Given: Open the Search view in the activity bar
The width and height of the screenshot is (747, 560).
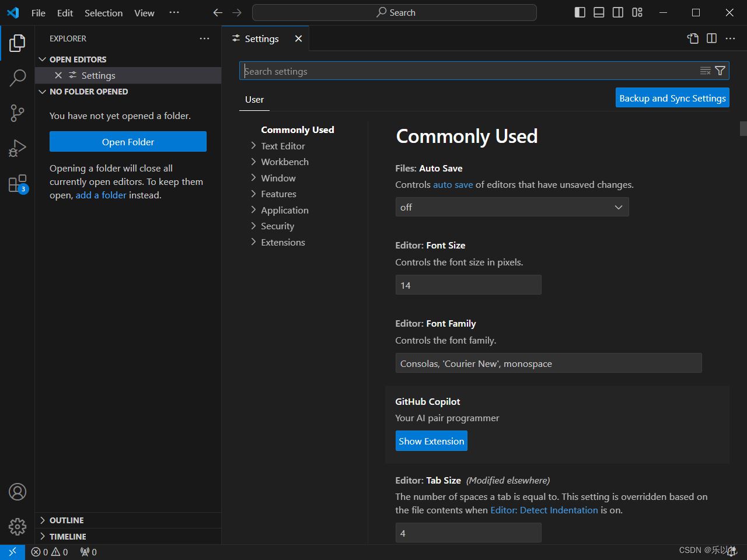Looking at the screenshot, I should (x=18, y=77).
